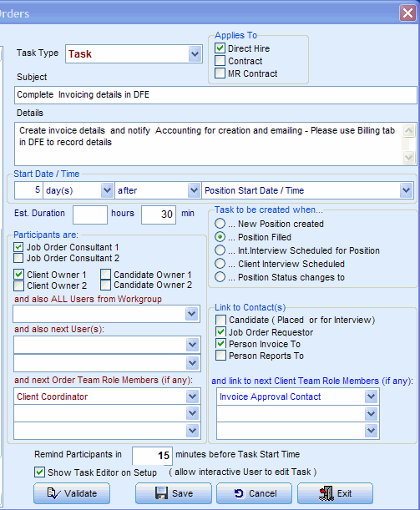The width and height of the screenshot is (420, 510).
Task: Click the Validate button with checkmark icon
Action: click(x=72, y=493)
